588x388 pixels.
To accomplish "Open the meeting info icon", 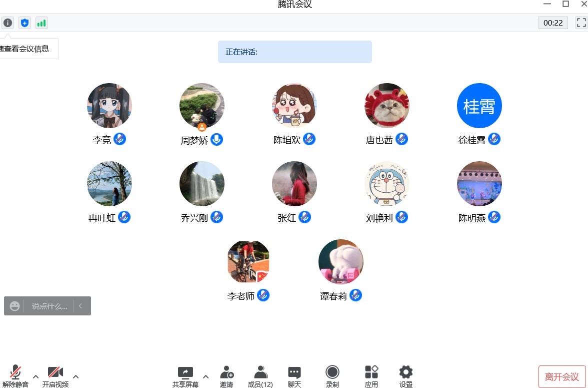I will [x=7, y=23].
